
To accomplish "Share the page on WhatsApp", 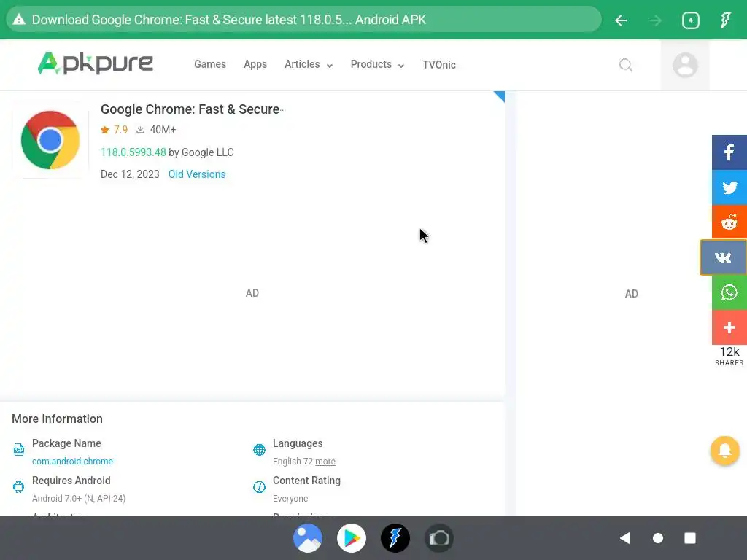I will coord(729,292).
